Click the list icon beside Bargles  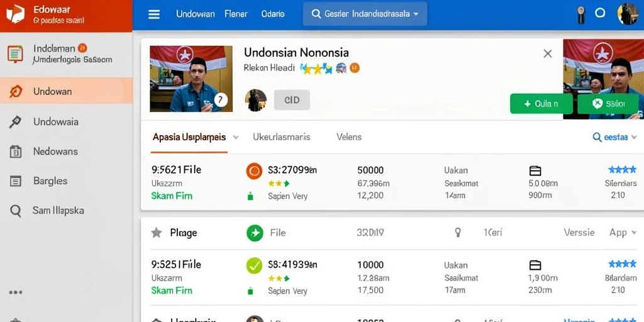(x=15, y=181)
